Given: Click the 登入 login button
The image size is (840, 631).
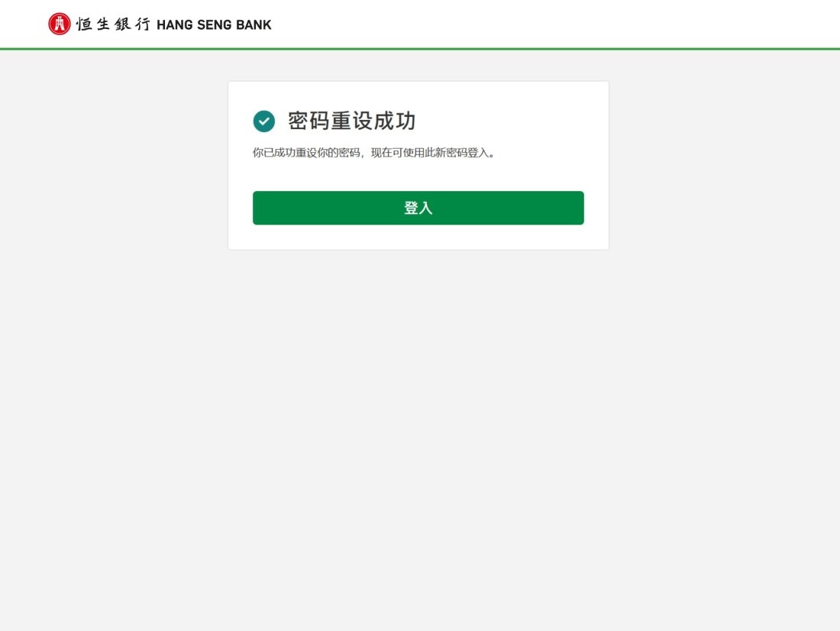Looking at the screenshot, I should [418, 208].
